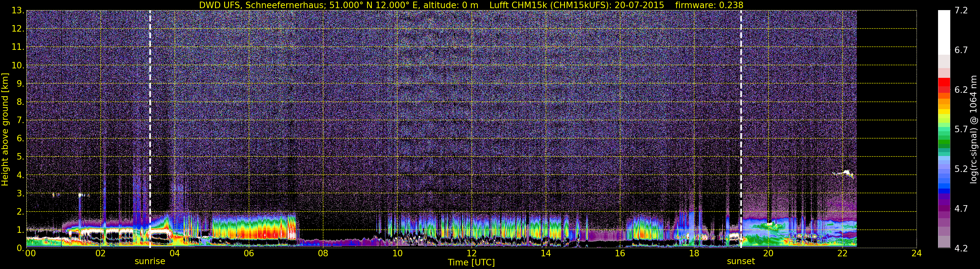Screen dimensions: 980x269
Task: Click the 'Time [UTC]' axis label
Action: click(x=471, y=262)
